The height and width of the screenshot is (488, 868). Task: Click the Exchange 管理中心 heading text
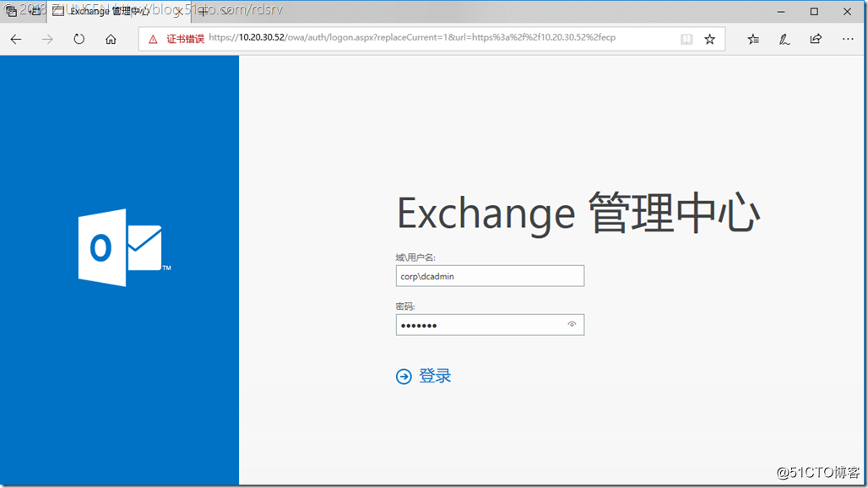point(579,214)
